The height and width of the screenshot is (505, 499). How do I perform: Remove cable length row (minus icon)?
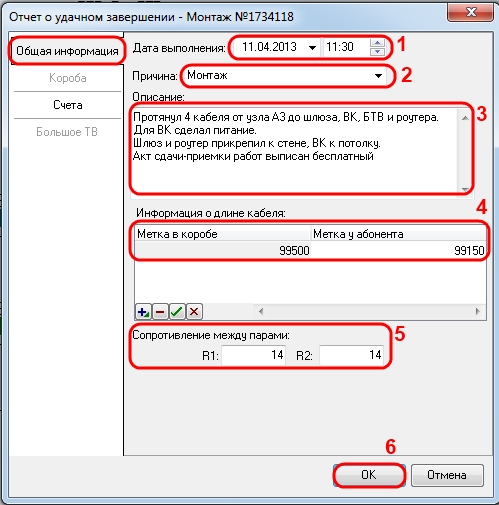pyautogui.click(x=160, y=312)
